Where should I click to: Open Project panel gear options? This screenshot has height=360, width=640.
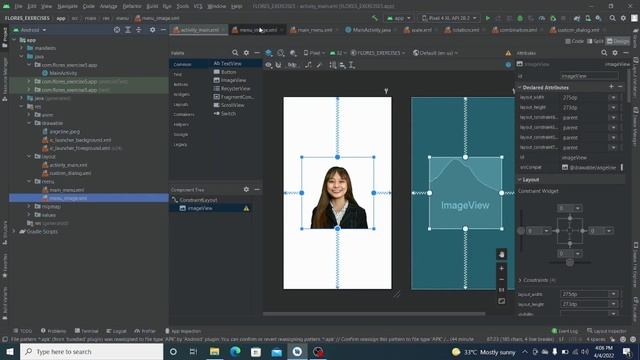tap(152, 30)
